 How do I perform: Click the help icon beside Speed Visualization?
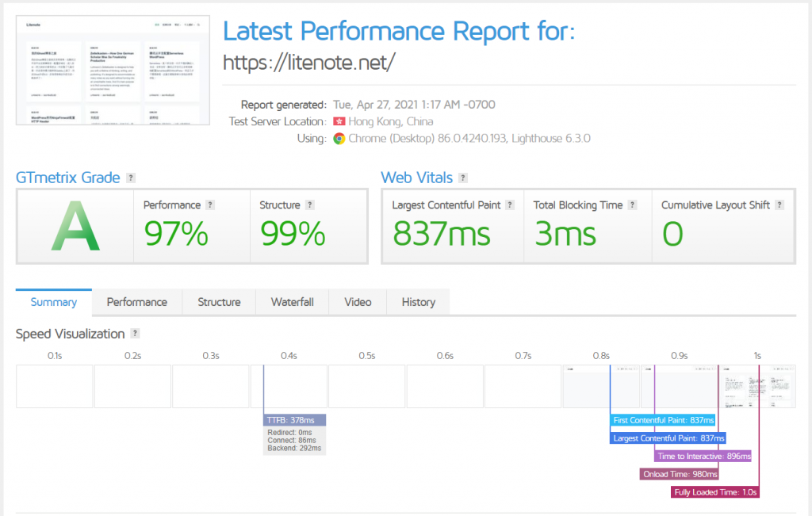pos(136,334)
